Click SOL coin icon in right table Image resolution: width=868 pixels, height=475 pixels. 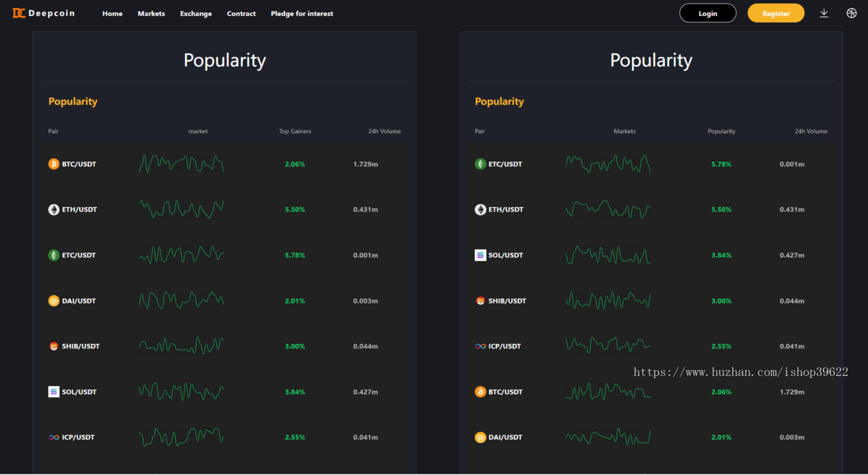[x=480, y=256]
